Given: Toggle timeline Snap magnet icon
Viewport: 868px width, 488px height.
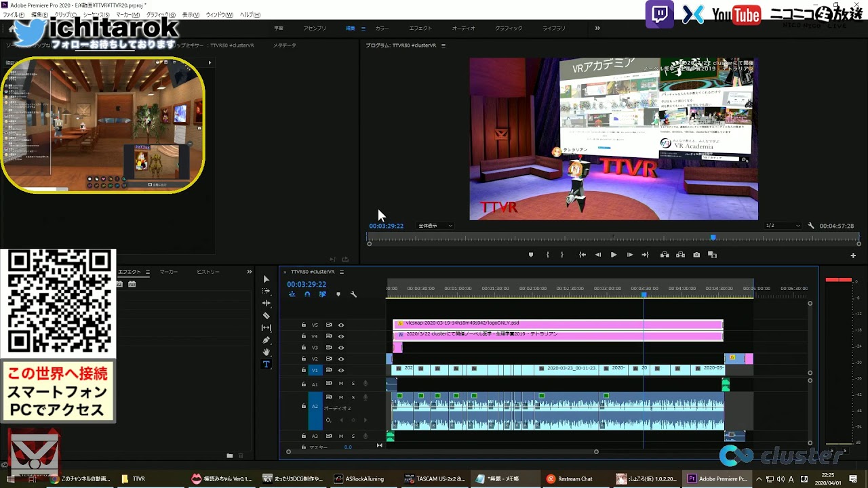Looking at the screenshot, I should 307,294.
